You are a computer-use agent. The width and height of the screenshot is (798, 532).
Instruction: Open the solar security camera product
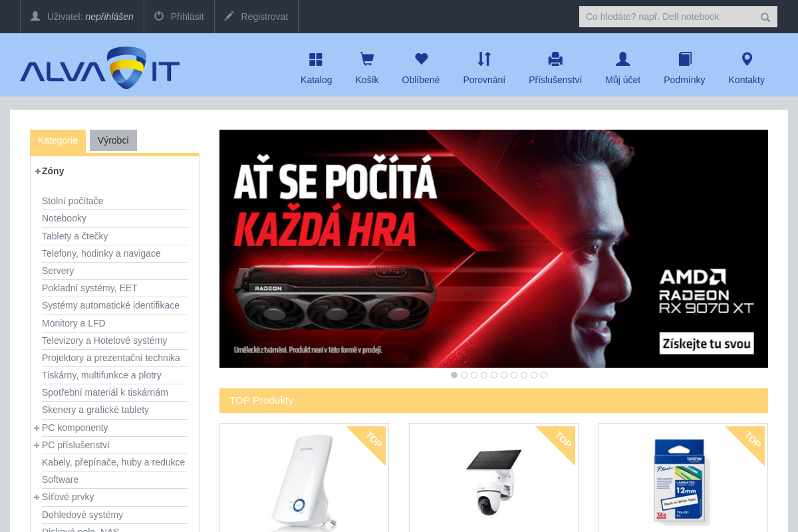pos(493,482)
